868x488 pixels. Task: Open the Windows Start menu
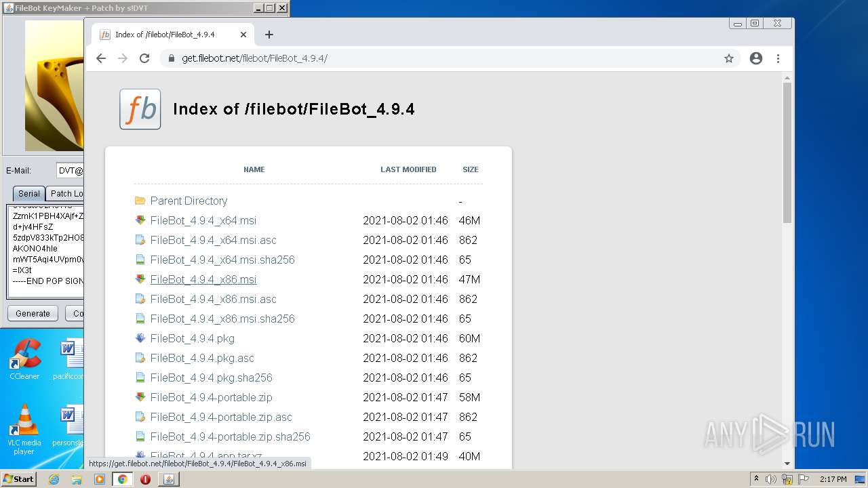(x=18, y=479)
